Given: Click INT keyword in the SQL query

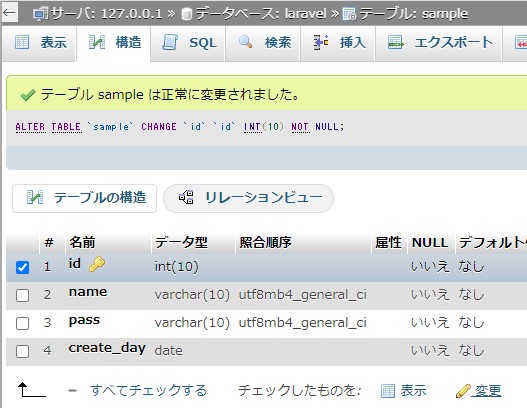Looking at the screenshot, I should pyautogui.click(x=252, y=127).
